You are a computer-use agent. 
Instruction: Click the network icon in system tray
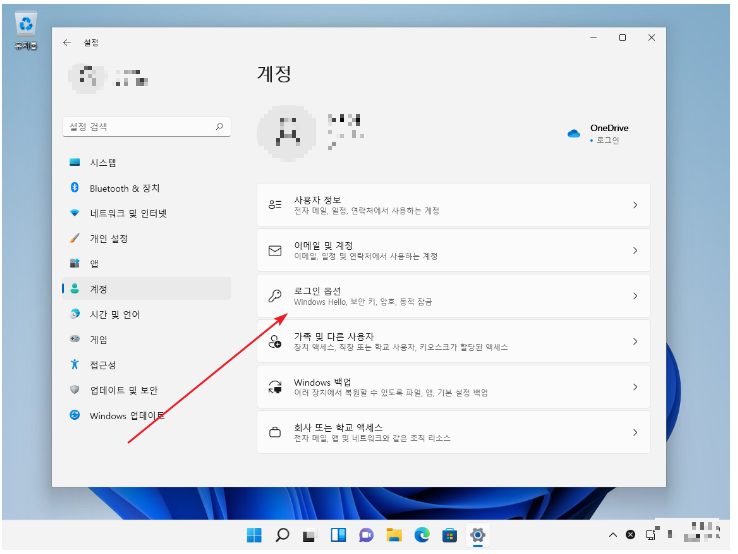pyautogui.click(x=652, y=534)
